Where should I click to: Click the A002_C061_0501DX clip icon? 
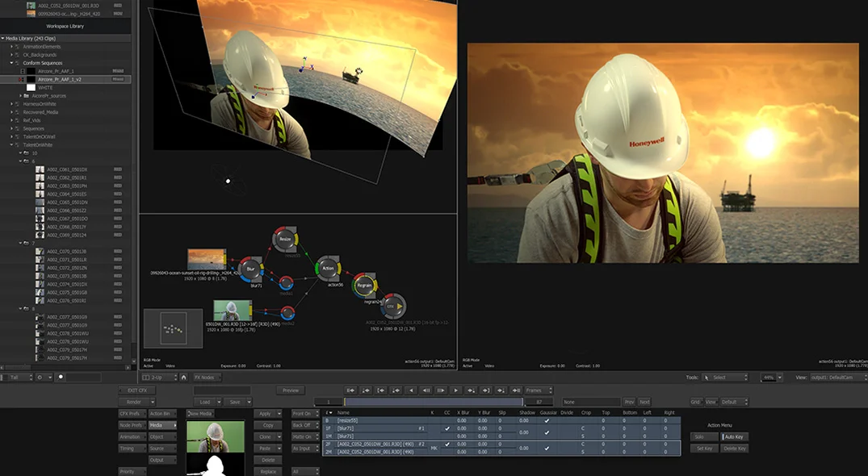point(40,169)
